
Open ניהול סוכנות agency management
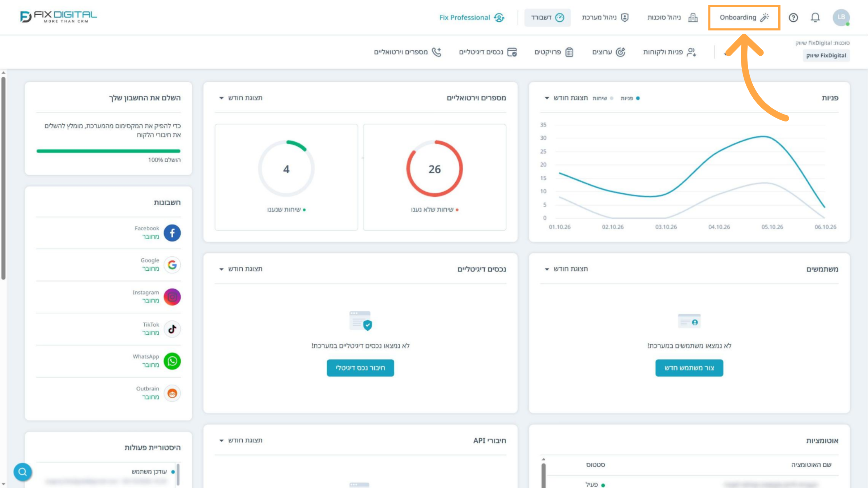coord(672,17)
